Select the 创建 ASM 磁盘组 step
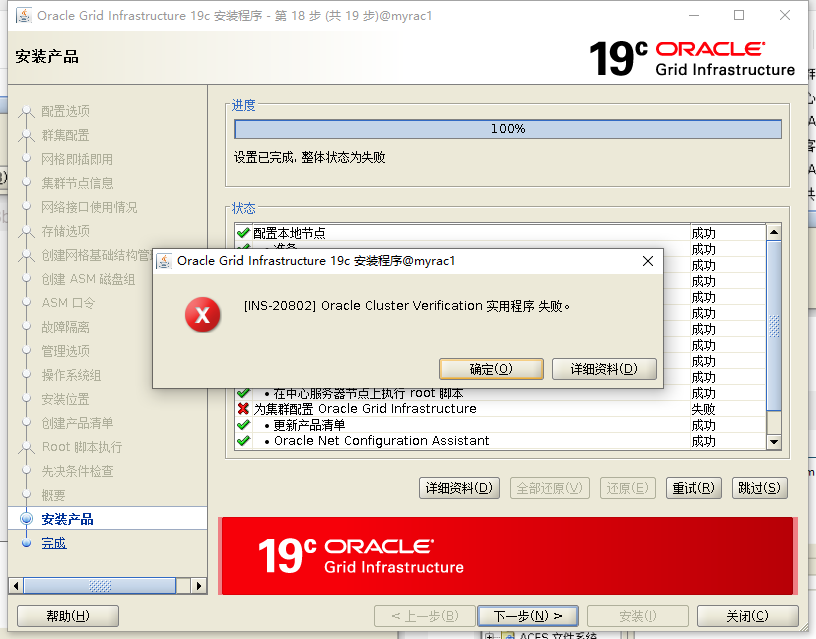The image size is (816, 639). 88,279
